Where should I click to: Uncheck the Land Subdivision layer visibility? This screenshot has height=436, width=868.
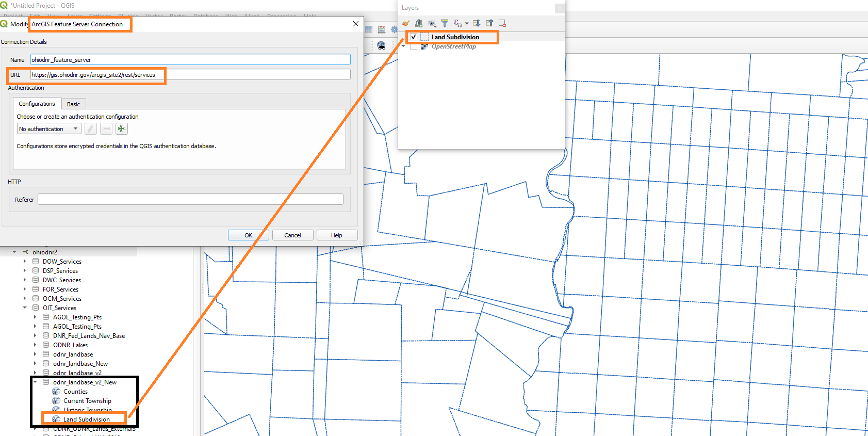coord(414,37)
